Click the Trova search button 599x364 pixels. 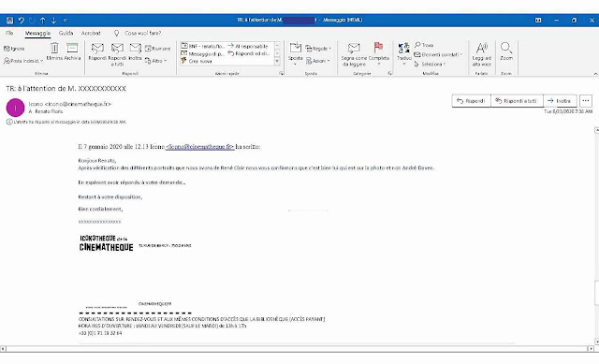[424, 45]
